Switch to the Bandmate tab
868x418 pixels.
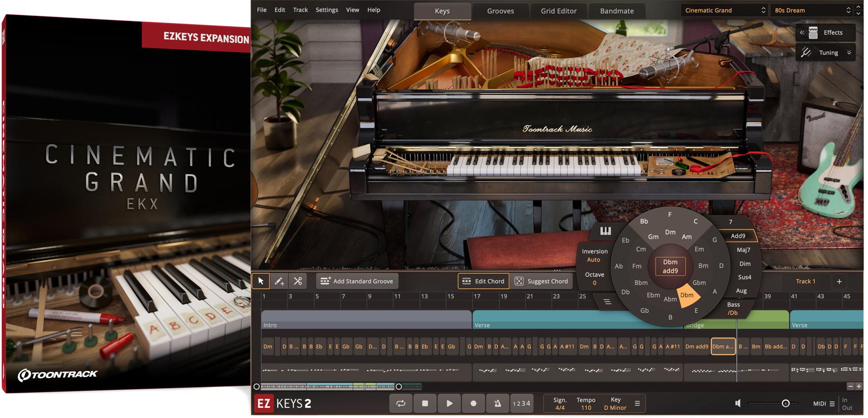617,11
